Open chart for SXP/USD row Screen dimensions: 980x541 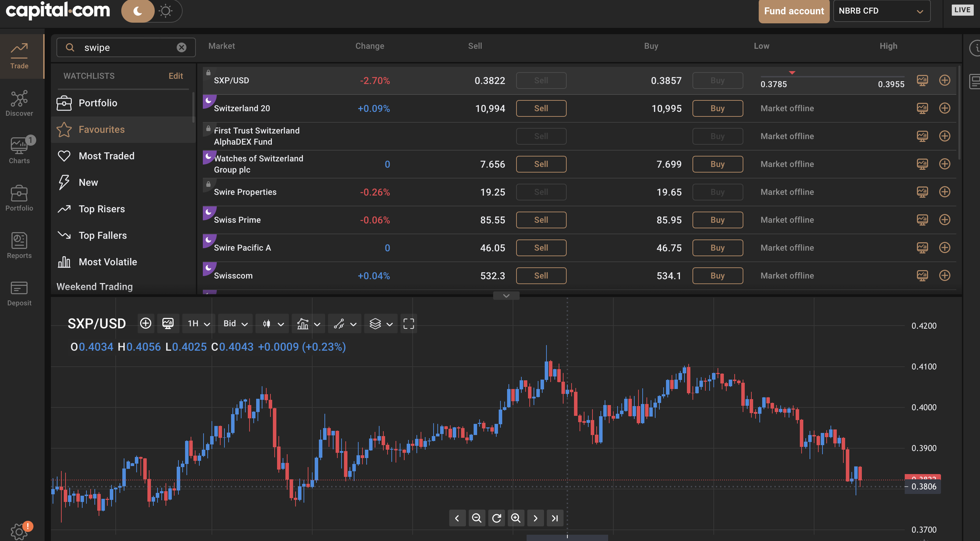[922, 80]
